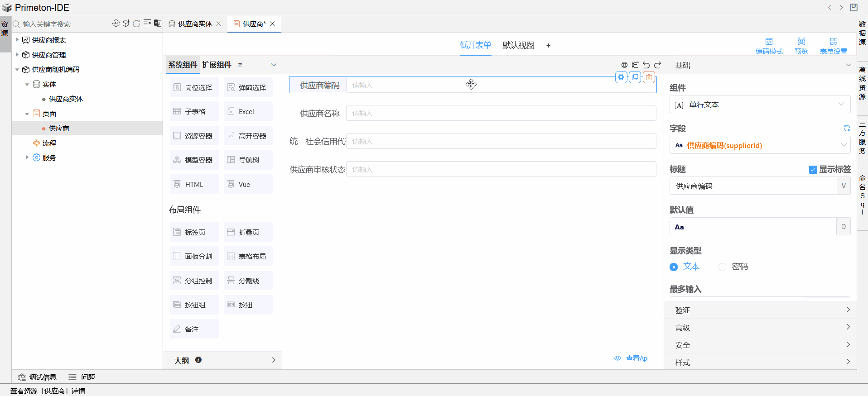Open the gear settings of selected field

621,77
